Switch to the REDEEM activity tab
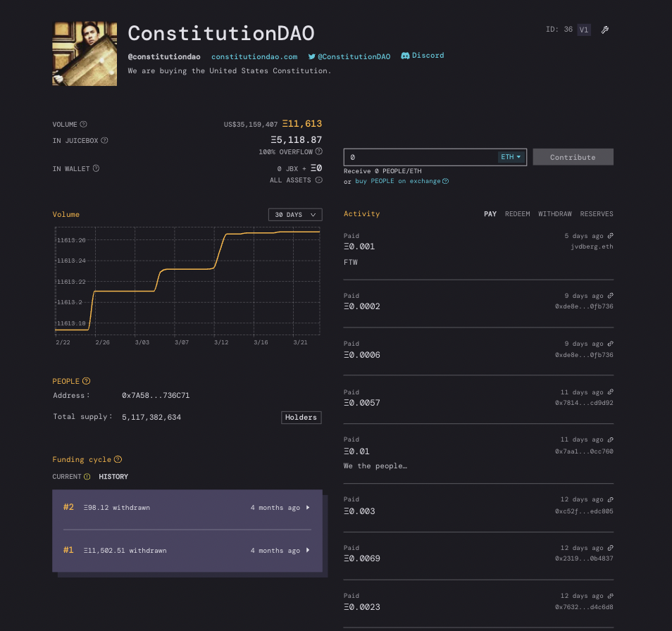This screenshot has height=631, width=672. click(x=517, y=214)
